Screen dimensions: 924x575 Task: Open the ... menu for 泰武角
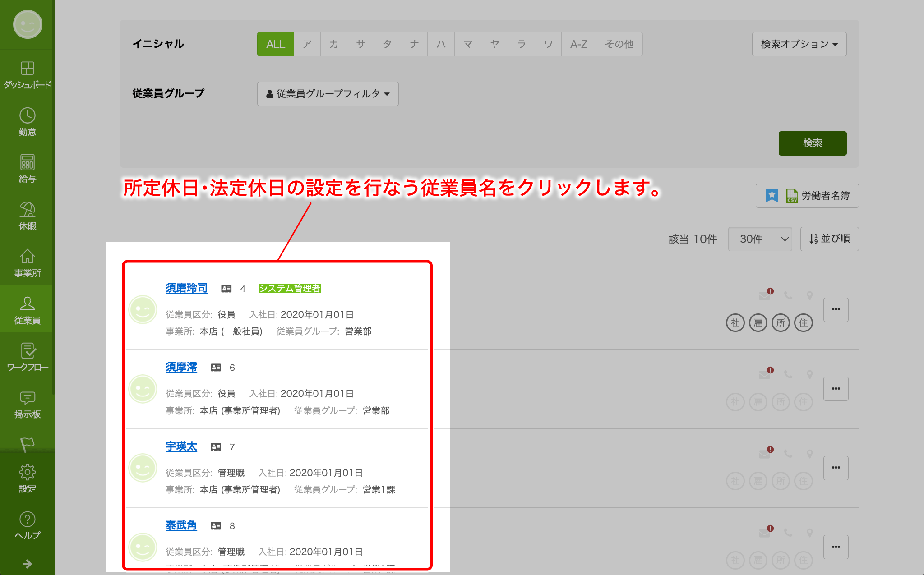pos(836,547)
